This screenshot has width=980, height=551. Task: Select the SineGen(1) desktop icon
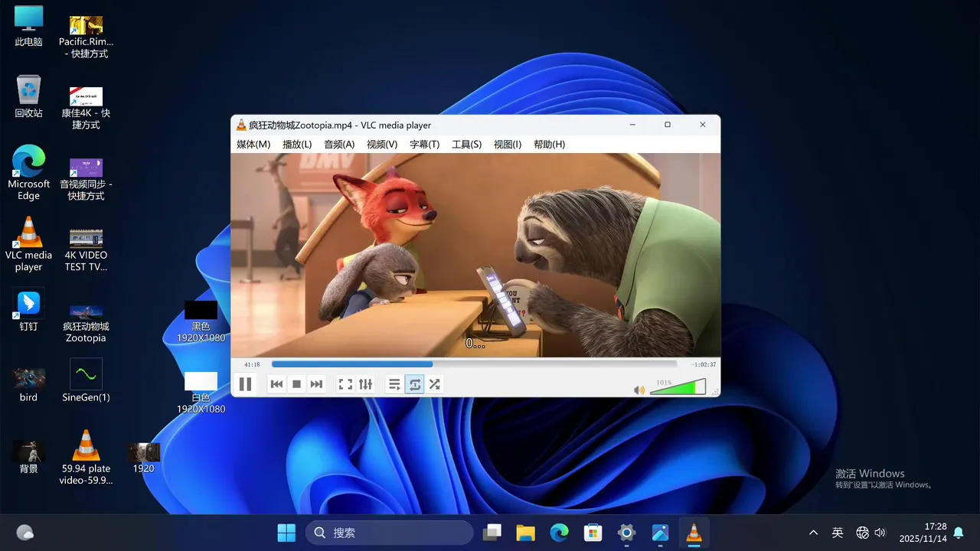click(86, 380)
